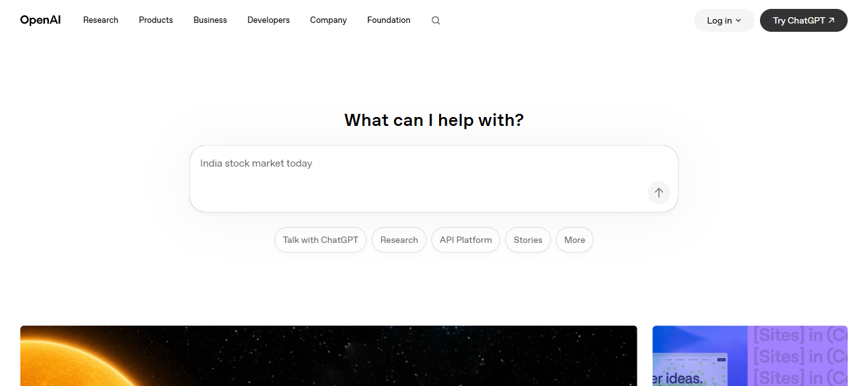Open the Foundation nav link
The height and width of the screenshot is (386, 868).
point(389,20)
